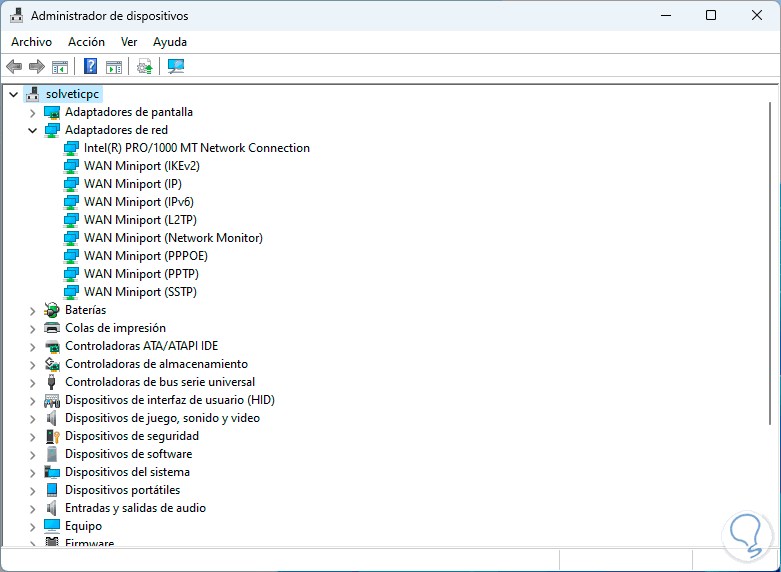Click the Adaptadores de pantalla icon
This screenshot has width=781, height=572.
pos(52,112)
